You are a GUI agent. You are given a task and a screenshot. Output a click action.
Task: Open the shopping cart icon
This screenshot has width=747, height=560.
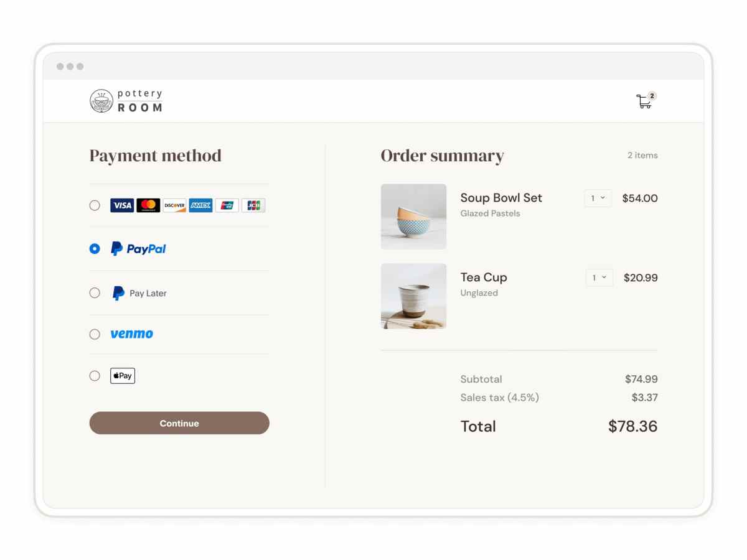pos(644,101)
